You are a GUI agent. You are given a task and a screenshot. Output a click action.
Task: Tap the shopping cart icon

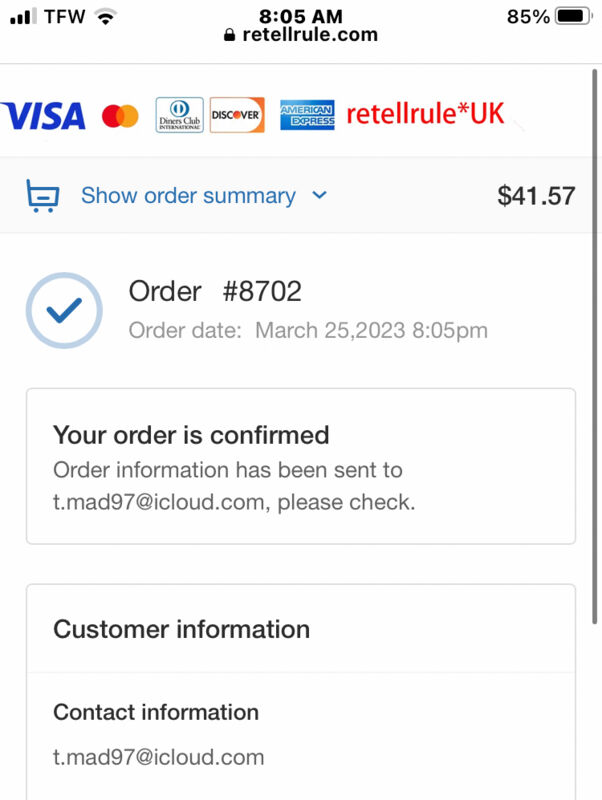point(43,195)
